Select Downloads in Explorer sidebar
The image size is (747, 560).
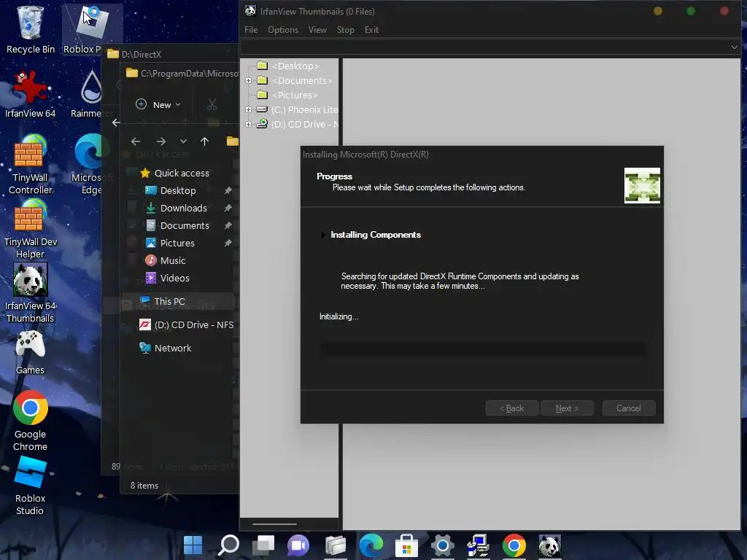(177, 208)
